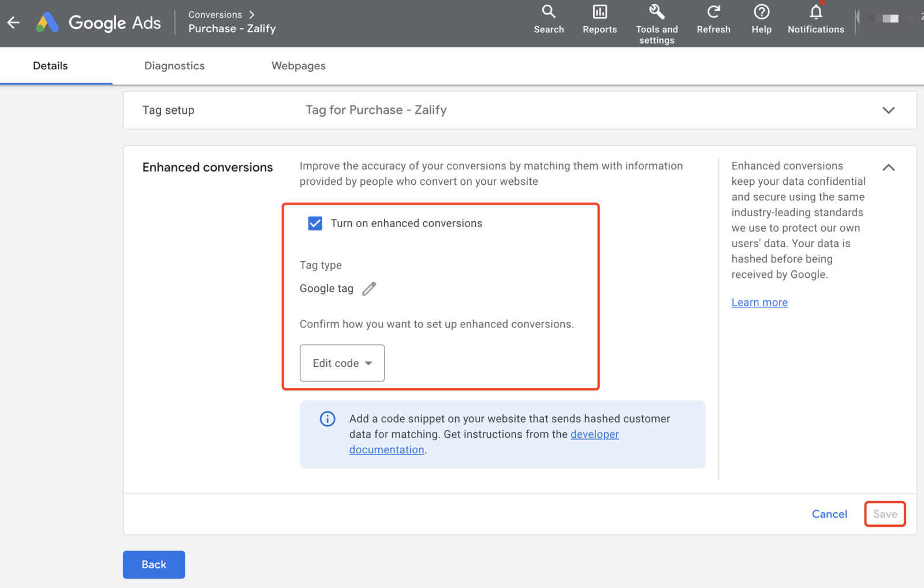
Task: Open the developer documentation link
Action: coord(594,434)
